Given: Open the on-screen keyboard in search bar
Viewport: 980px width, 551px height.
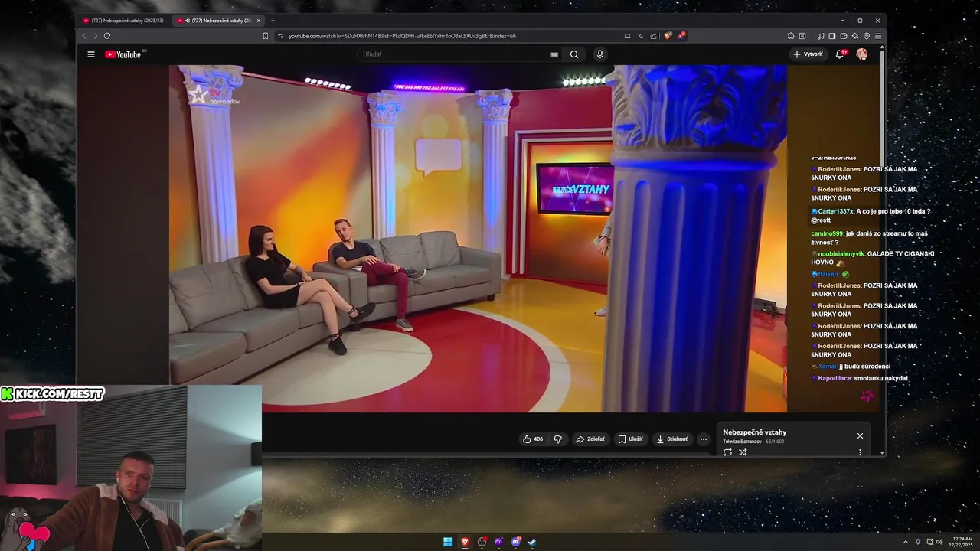Looking at the screenshot, I should coord(554,54).
